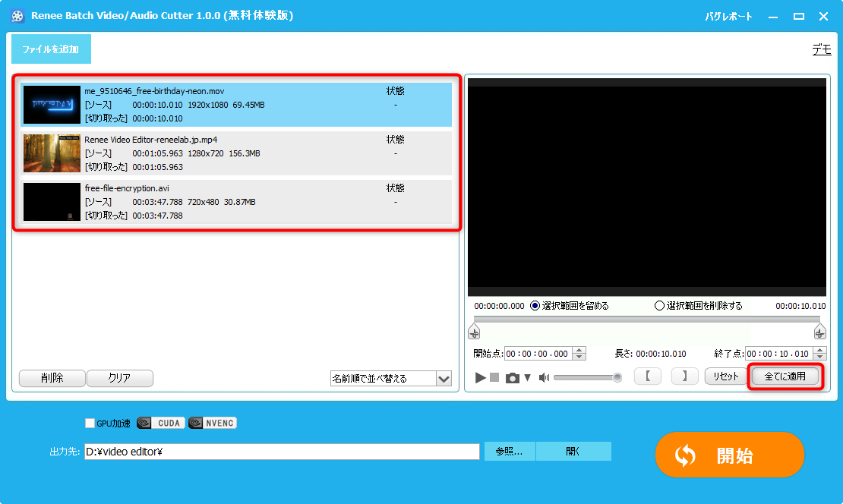Click the video preview area
Viewport: 843px width, 504px height.
click(x=647, y=187)
